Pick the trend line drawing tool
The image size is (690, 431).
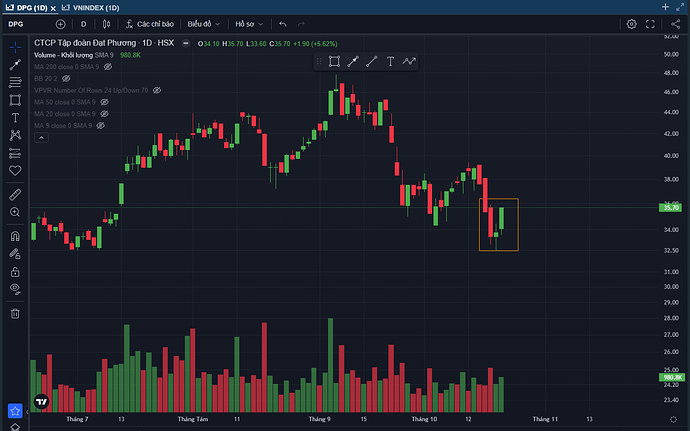[x=15, y=64]
